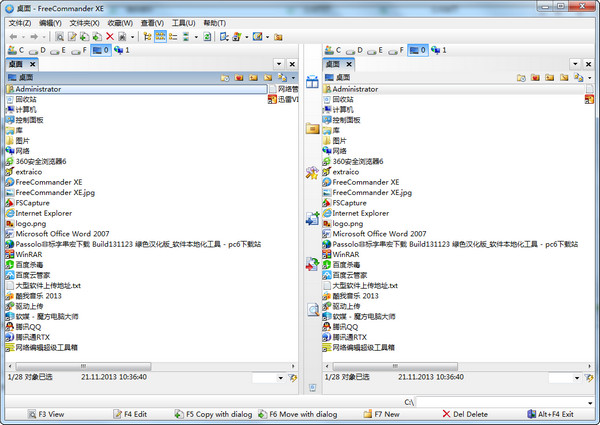Open the 文件(Z) menu
600x425 pixels.
point(20,23)
